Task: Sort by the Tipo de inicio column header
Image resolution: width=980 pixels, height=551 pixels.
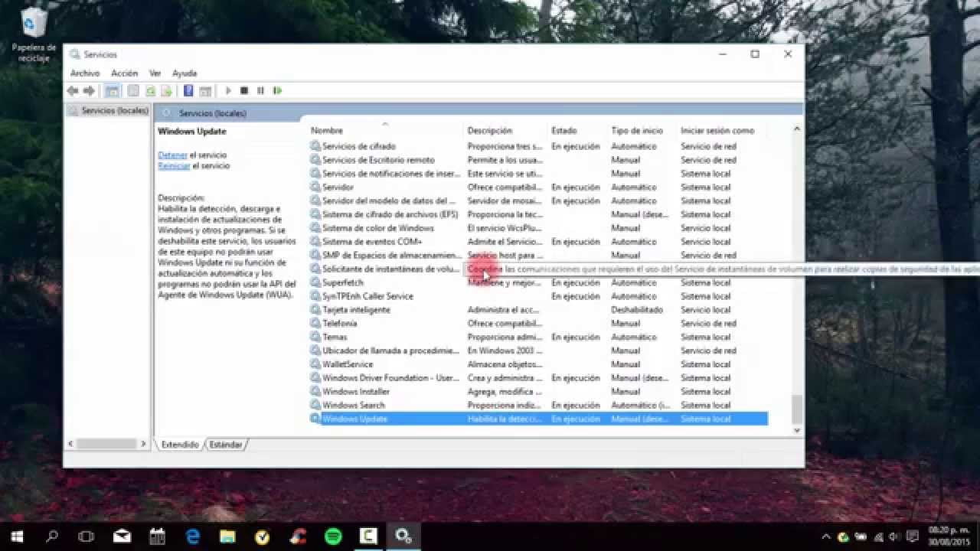Action: [642, 131]
